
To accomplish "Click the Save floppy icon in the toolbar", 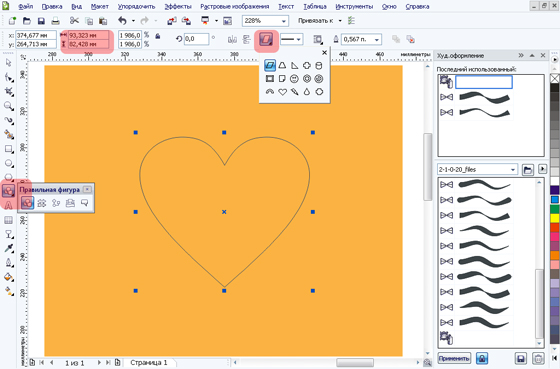I will pyautogui.click(x=41, y=21).
